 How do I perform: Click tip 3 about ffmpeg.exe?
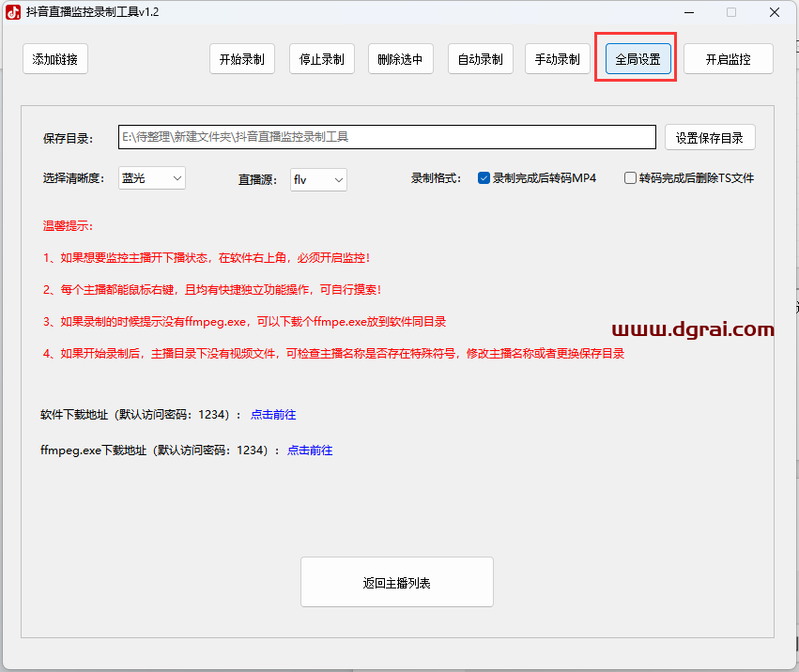point(245,322)
